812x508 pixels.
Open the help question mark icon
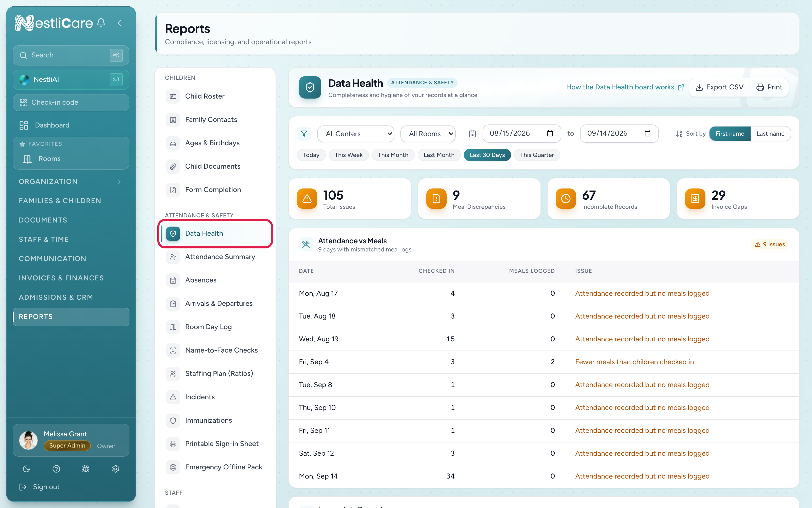[x=56, y=469]
